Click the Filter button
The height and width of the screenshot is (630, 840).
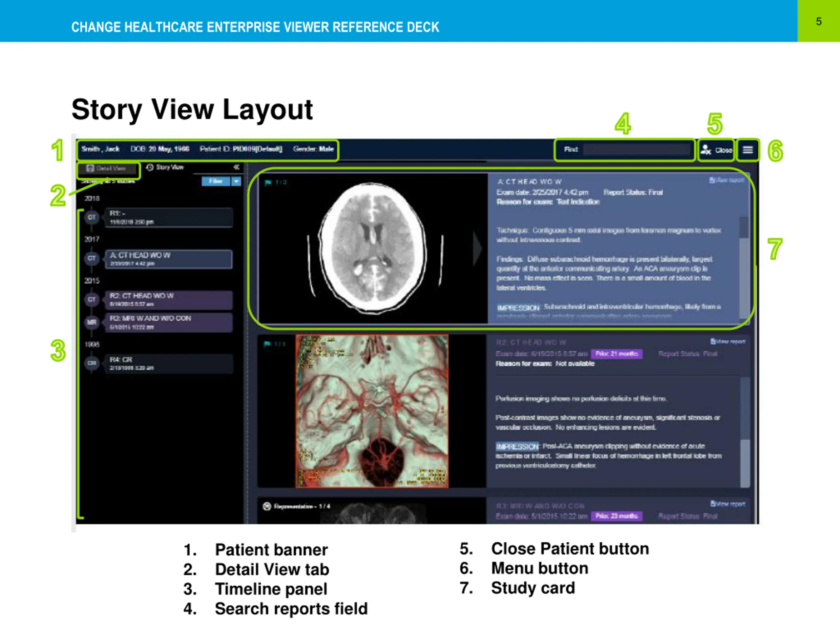pos(216,181)
